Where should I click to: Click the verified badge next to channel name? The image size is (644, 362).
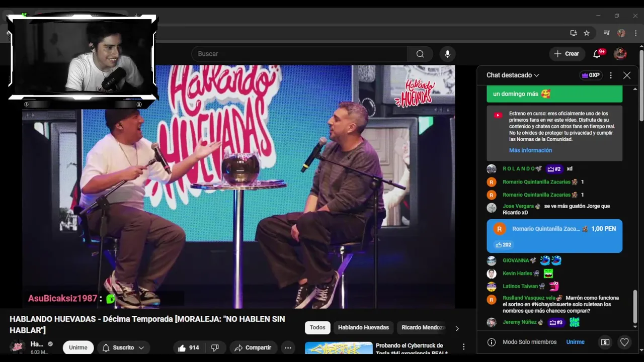coord(50,344)
